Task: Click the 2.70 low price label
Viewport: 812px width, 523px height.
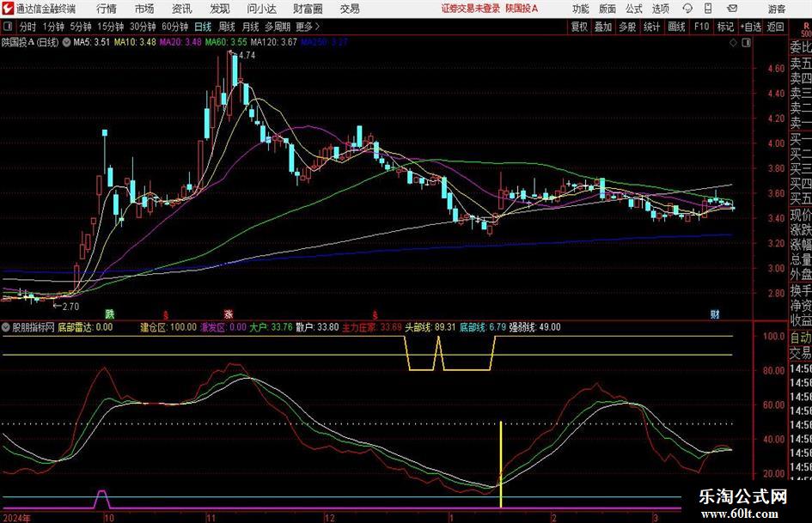Action: (70, 307)
